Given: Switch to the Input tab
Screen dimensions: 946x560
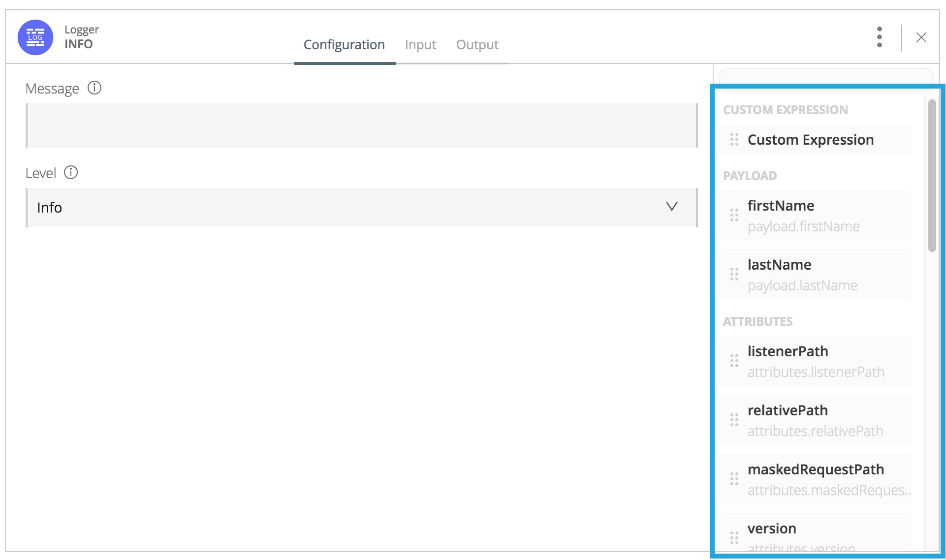Looking at the screenshot, I should [420, 45].
